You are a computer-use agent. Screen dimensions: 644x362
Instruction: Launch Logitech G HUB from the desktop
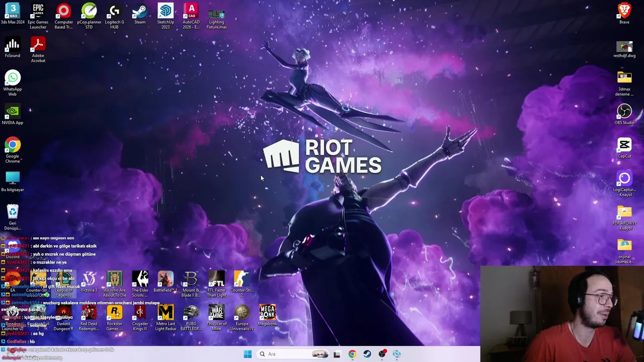tap(114, 16)
